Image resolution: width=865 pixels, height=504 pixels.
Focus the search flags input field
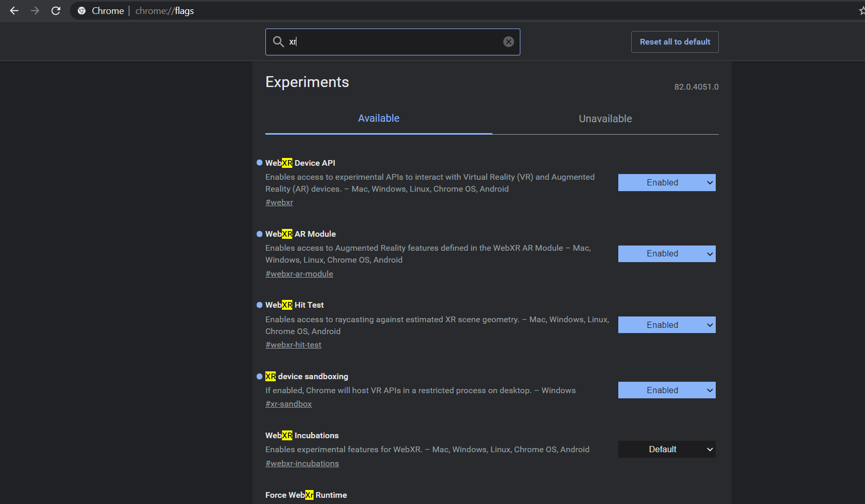(x=392, y=42)
